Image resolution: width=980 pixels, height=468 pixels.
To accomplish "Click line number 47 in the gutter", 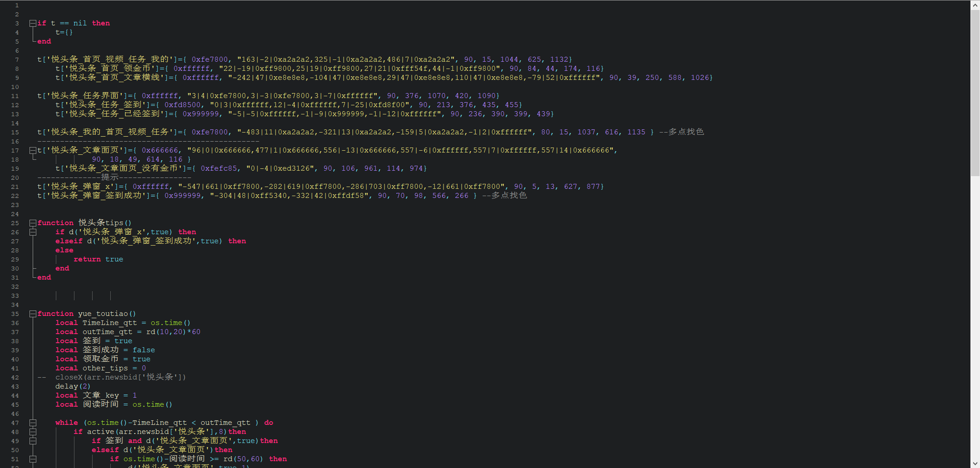I will pos(15,423).
